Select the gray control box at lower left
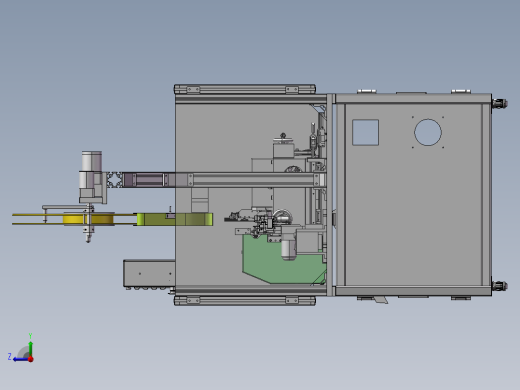This screenshot has height=390, width=520. (149, 273)
